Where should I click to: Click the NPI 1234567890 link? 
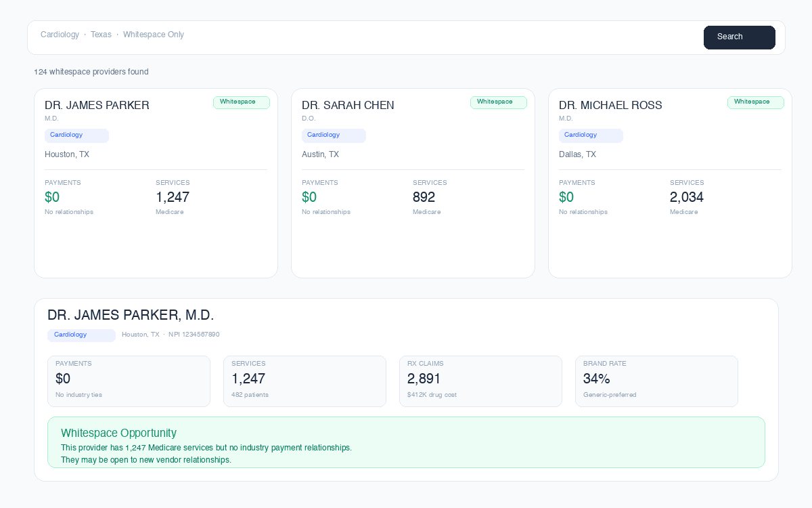click(194, 334)
